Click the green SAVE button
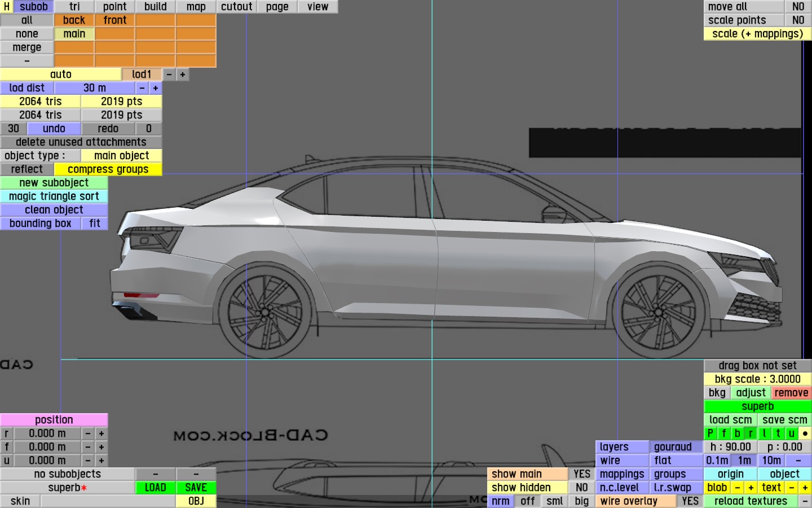Screen dimensions: 812x508 [196, 488]
